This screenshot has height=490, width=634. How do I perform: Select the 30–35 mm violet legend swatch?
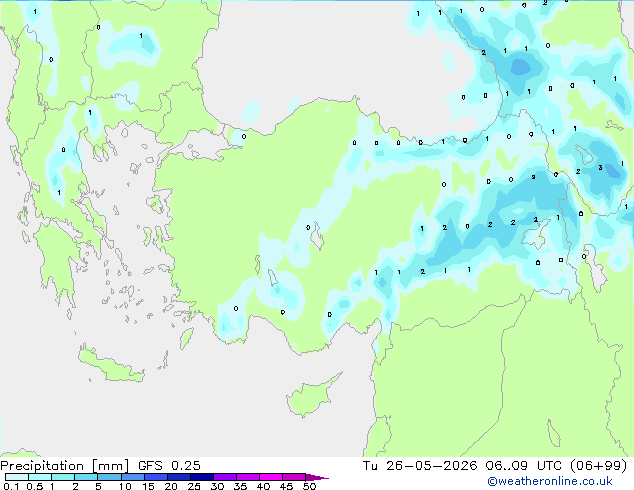point(225,477)
